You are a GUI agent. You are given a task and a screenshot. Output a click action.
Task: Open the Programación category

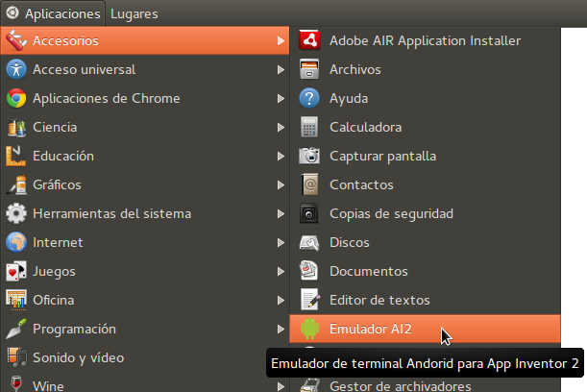145,329
